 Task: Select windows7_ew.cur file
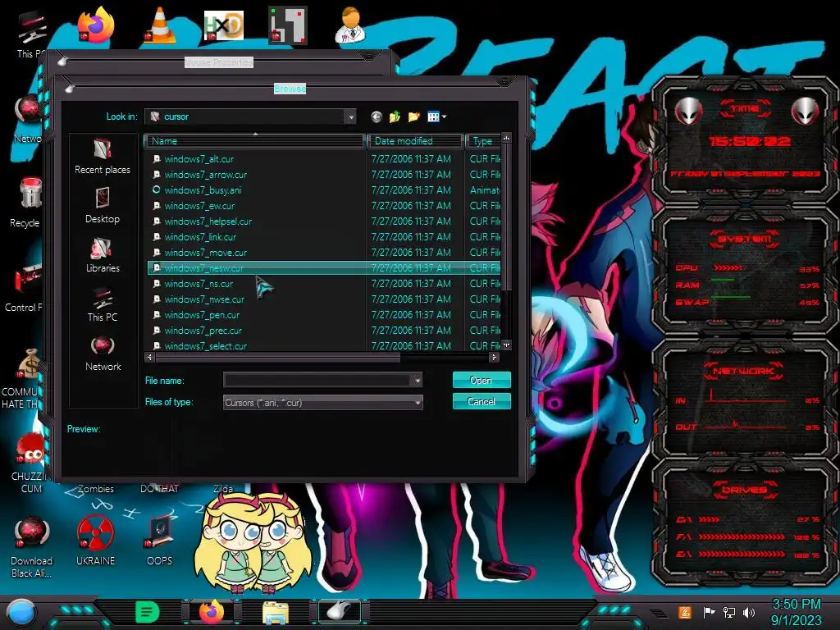pyautogui.click(x=199, y=206)
